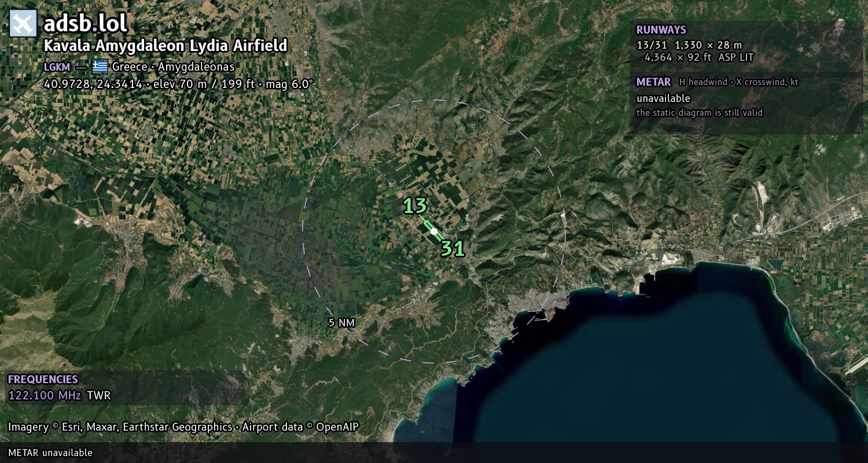Click the adsb.lol title text
The image size is (868, 463).
(x=85, y=23)
